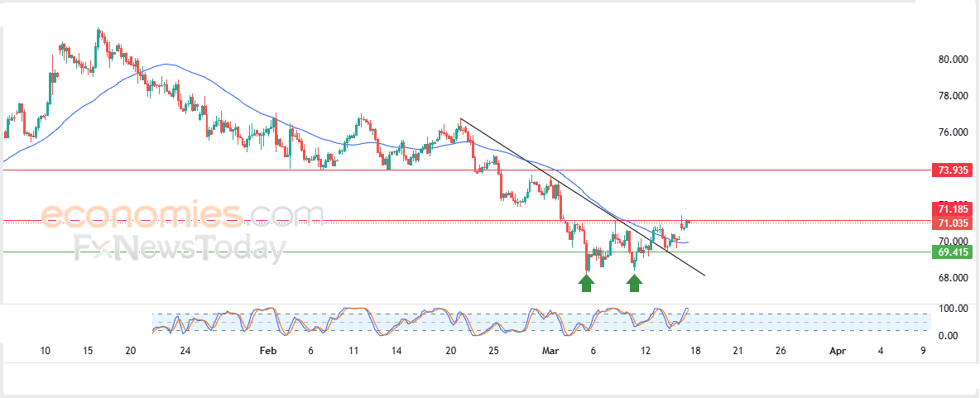This screenshot has width=980, height=398.
Task: Select the Feb label on the date axis
Action: click(x=267, y=351)
